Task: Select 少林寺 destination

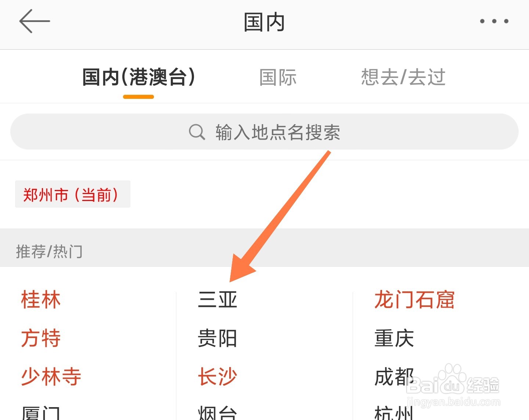Action: (51, 377)
